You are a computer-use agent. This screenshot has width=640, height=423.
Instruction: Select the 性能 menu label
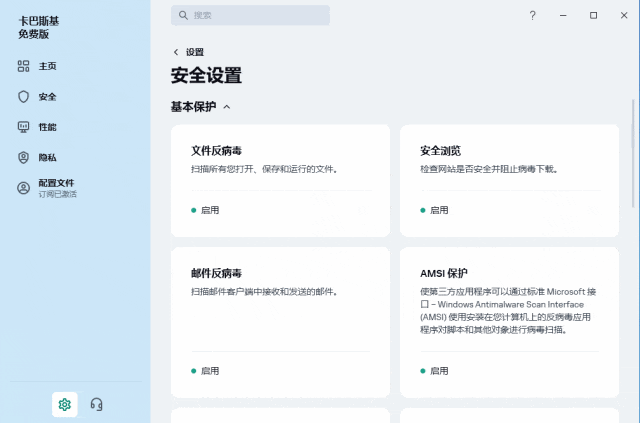47,127
